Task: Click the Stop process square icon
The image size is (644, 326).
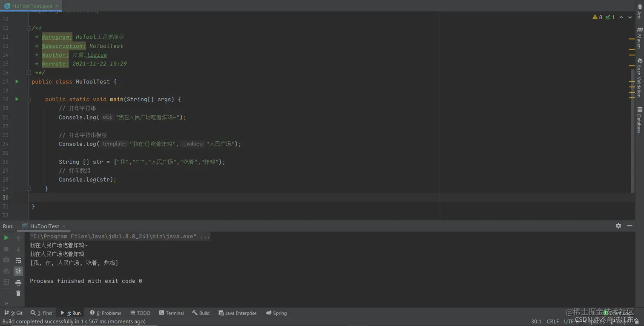Action: [x=6, y=249]
